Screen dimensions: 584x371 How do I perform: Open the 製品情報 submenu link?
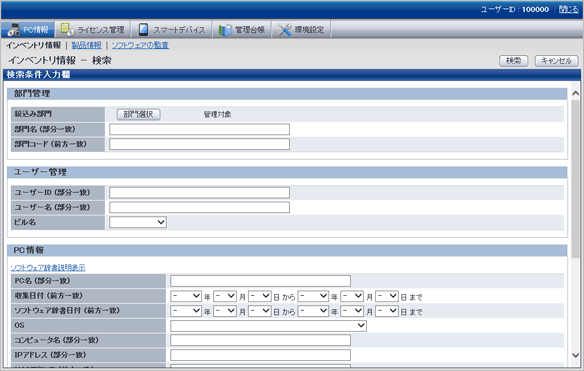[86, 45]
